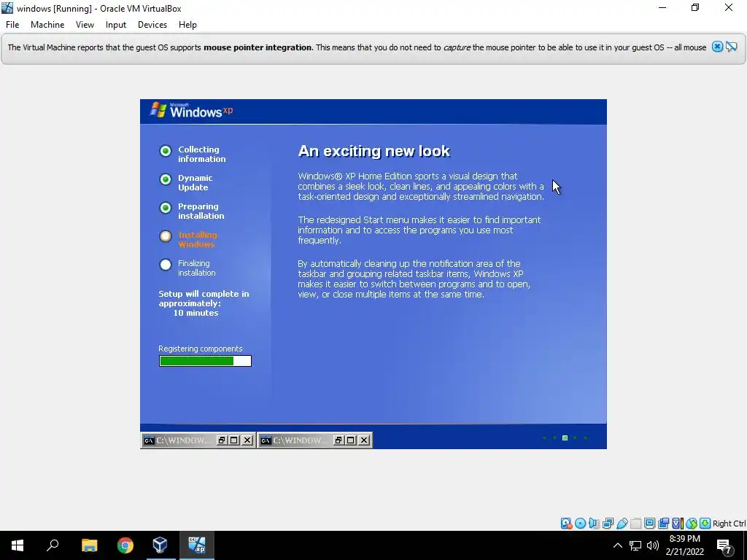The image size is (747, 560).
Task: Toggle the mouse integration indicator icon
Action: click(x=692, y=524)
